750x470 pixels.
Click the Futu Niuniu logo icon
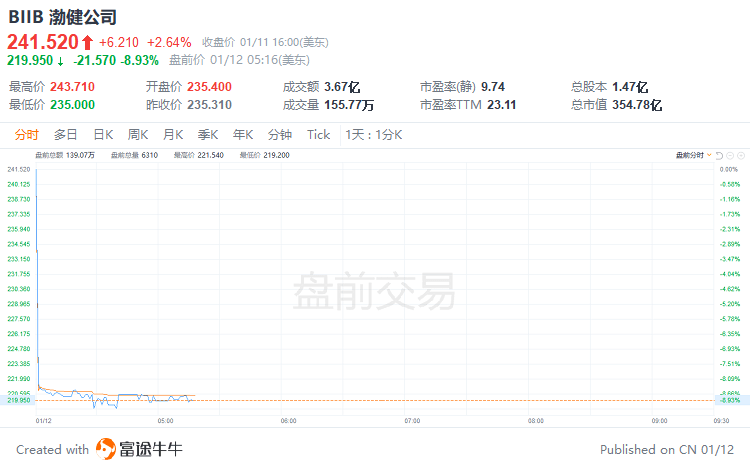(105, 449)
